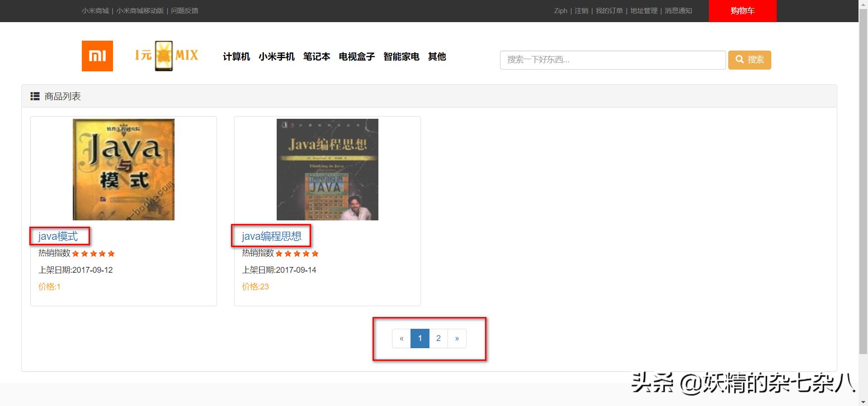Click the orange 搜索 button
This screenshot has width=868, height=406.
coord(750,60)
